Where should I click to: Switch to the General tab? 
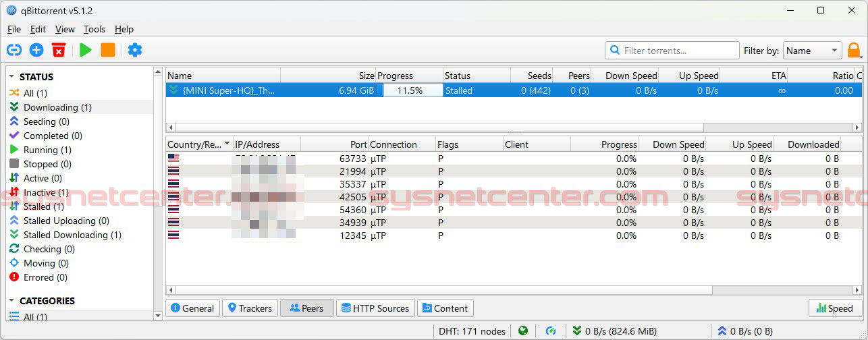[192, 308]
